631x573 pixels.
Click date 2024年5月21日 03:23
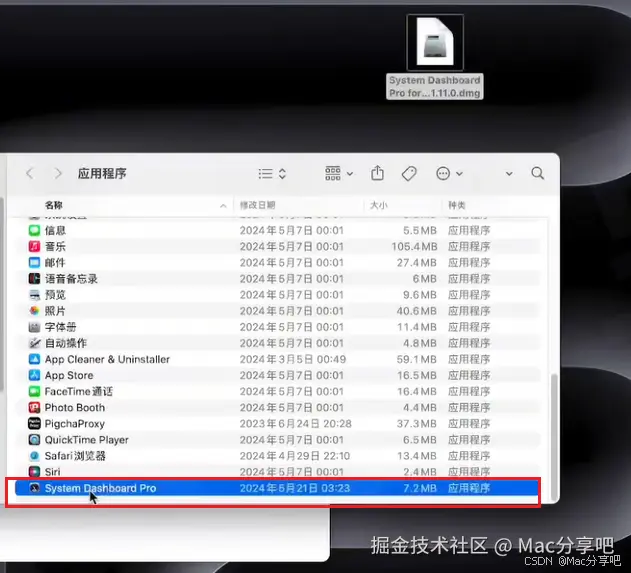[x=295, y=488]
